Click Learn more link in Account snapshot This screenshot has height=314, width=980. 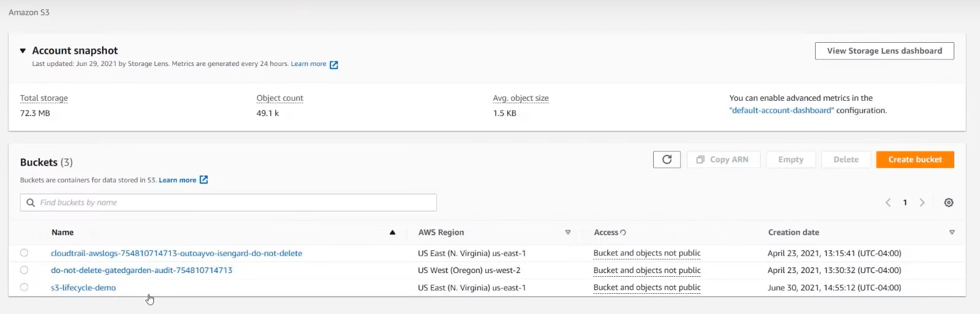coord(309,64)
